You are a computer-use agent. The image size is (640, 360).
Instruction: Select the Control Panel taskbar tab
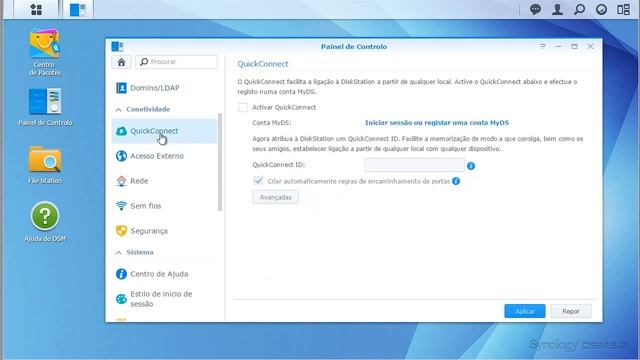pyautogui.click(x=78, y=9)
